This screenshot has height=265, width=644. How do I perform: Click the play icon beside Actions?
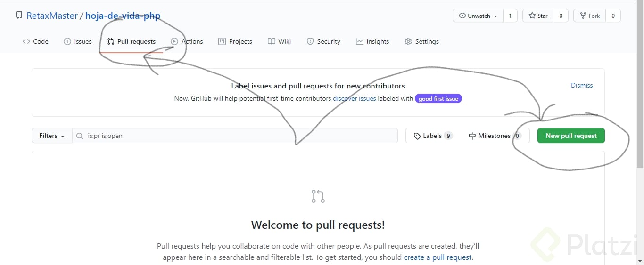[x=174, y=41]
